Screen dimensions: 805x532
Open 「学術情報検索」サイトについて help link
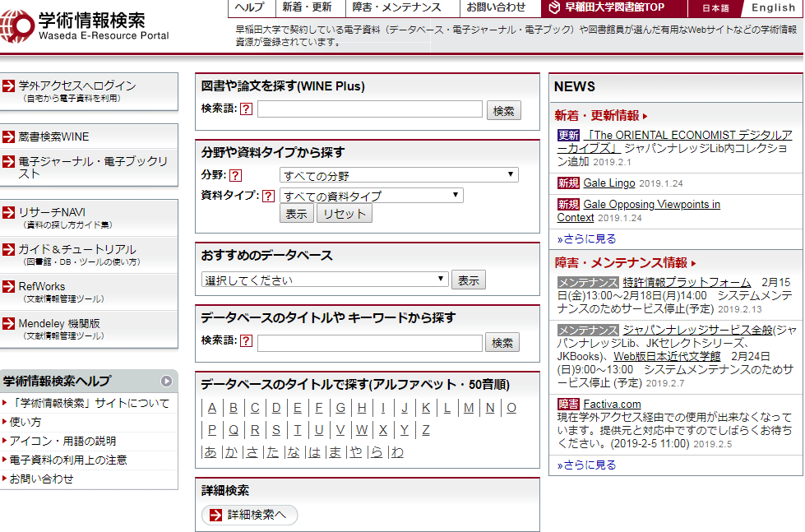tap(90, 403)
